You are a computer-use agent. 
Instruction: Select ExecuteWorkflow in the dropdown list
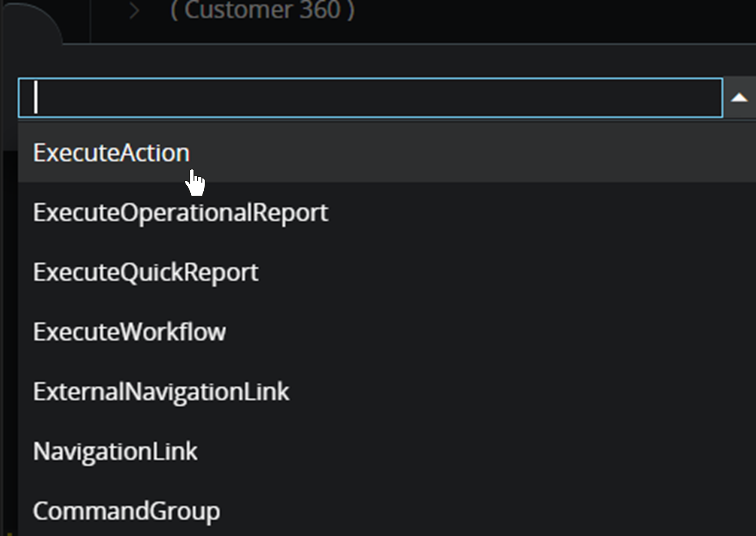[x=129, y=332]
